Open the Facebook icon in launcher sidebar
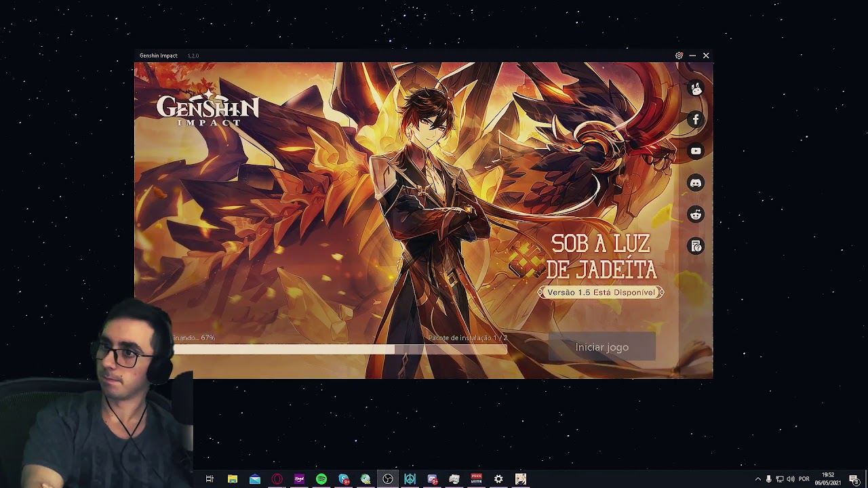 [696, 120]
